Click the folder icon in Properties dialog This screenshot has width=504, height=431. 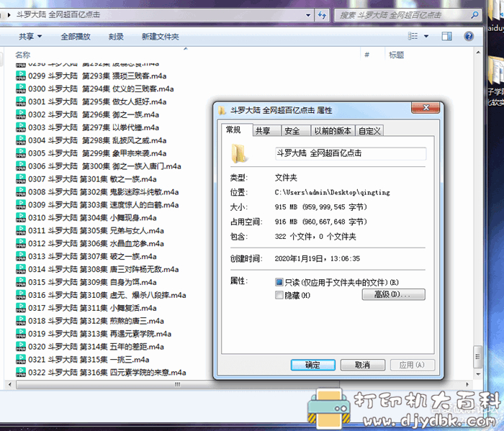pos(238,153)
